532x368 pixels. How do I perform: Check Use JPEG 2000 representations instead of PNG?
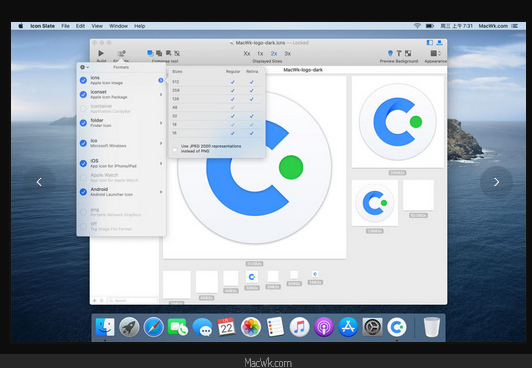(x=175, y=149)
